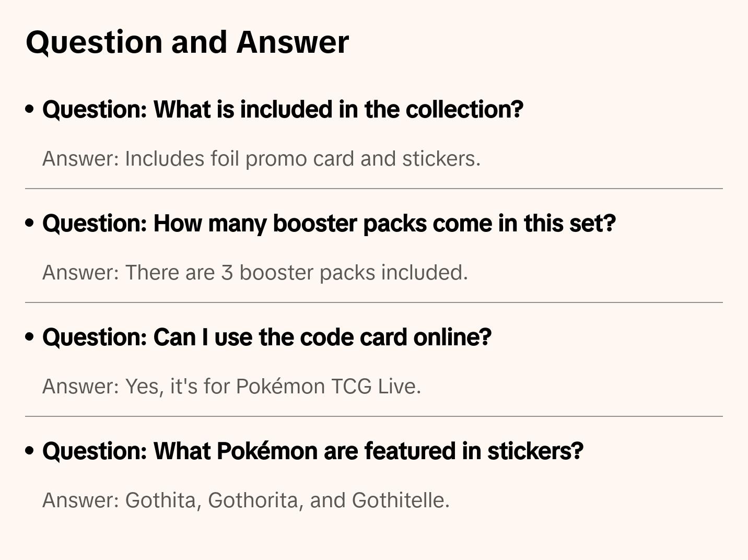Click the divider line below the booster packs answer
Image resolution: width=748 pixels, height=560 pixels.
point(374,302)
